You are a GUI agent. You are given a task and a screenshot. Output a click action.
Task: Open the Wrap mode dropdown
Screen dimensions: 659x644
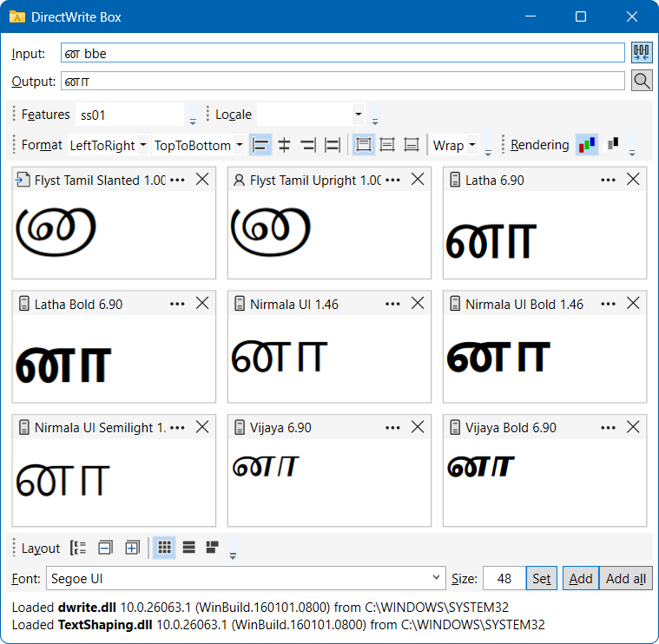point(455,145)
